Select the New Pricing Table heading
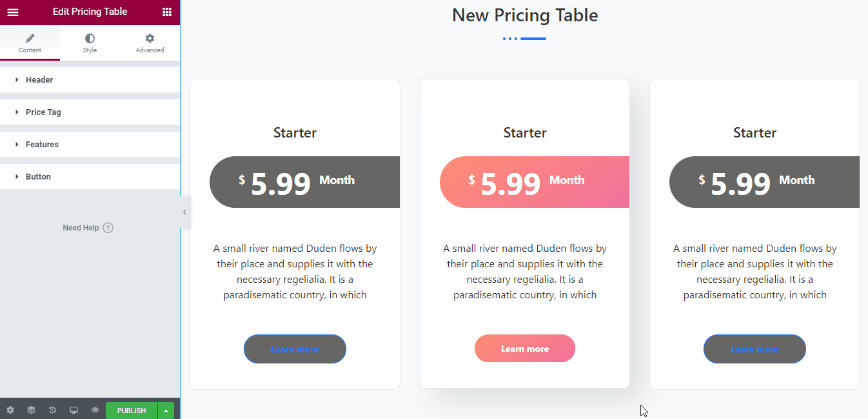 525,15
